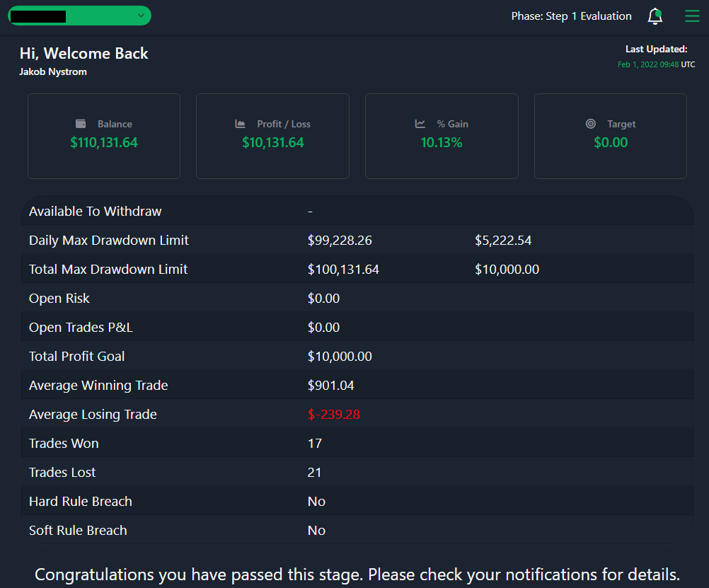Click the Last Updated timestamp Feb 1, 2022 09:48
The height and width of the screenshot is (588, 709).
click(x=648, y=64)
